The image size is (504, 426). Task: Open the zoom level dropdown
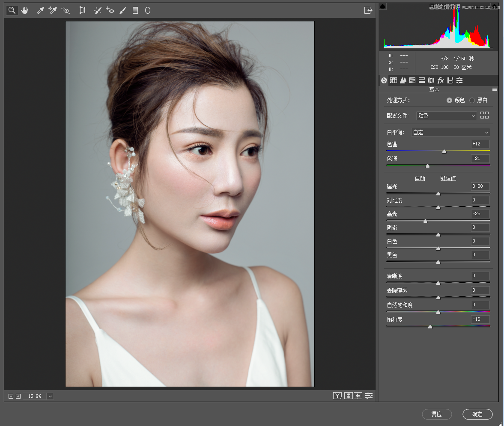(x=50, y=396)
